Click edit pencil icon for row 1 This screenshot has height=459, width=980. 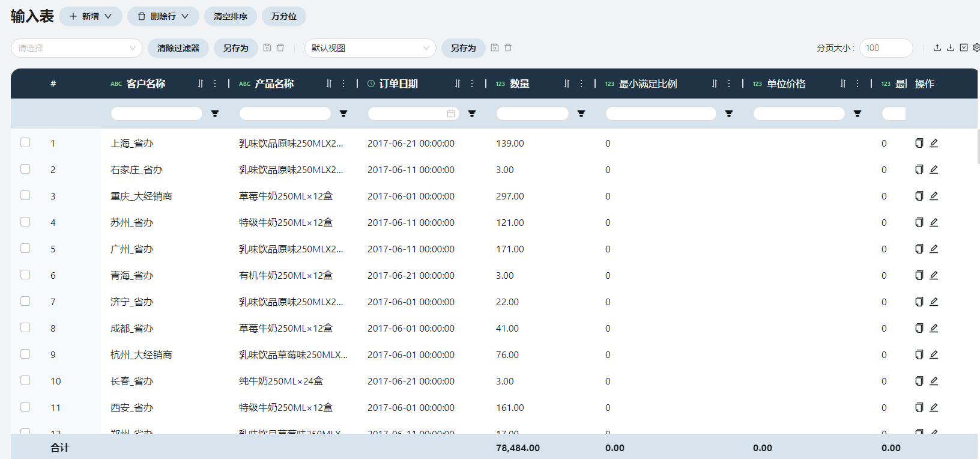click(x=934, y=143)
